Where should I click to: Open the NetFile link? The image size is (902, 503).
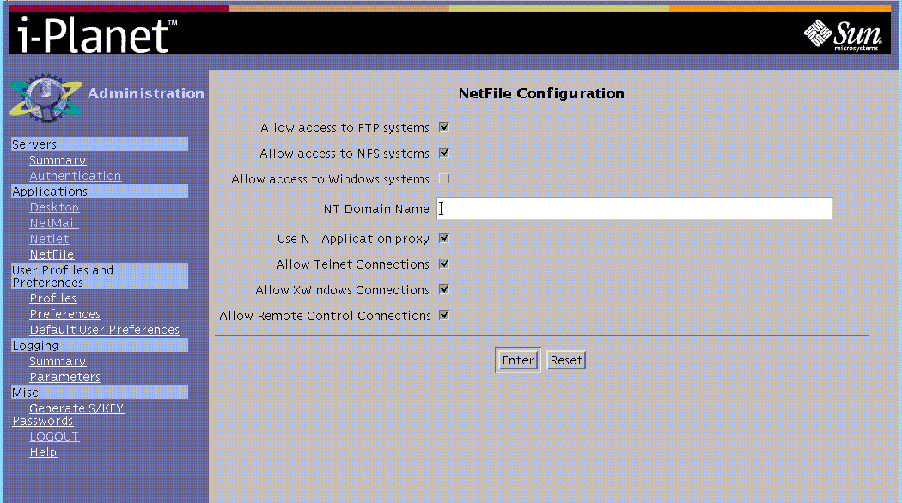52,254
